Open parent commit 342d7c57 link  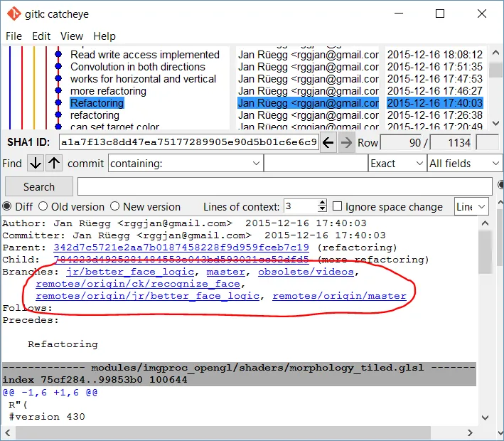pos(181,248)
